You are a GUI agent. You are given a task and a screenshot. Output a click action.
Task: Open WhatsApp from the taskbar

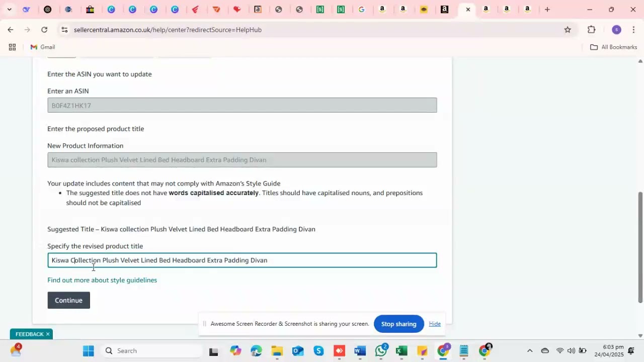[381, 351]
